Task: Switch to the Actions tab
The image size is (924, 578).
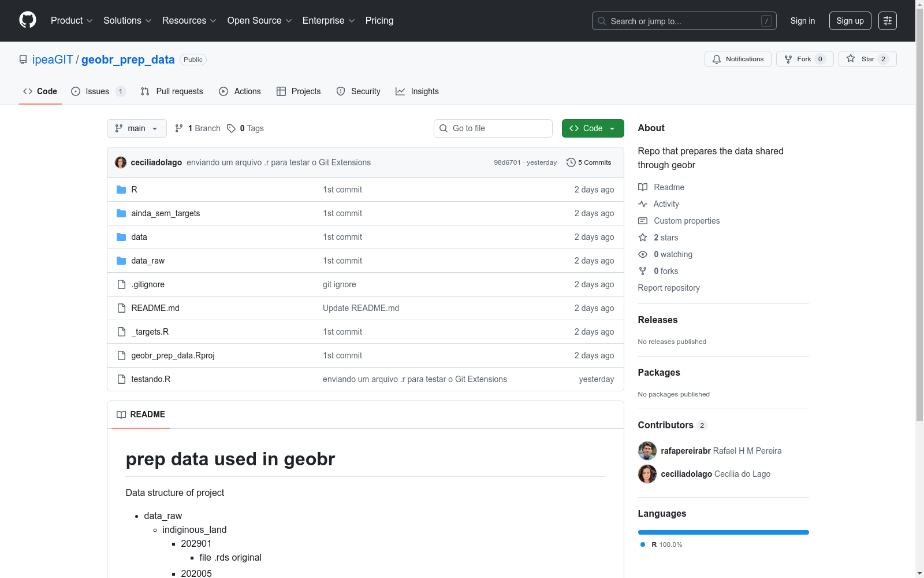Action: tap(240, 91)
